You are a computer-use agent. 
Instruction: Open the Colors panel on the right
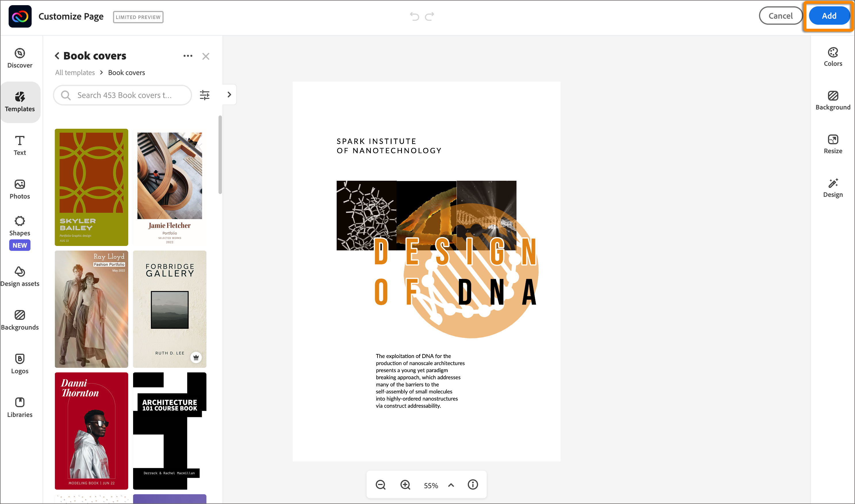tap(833, 56)
